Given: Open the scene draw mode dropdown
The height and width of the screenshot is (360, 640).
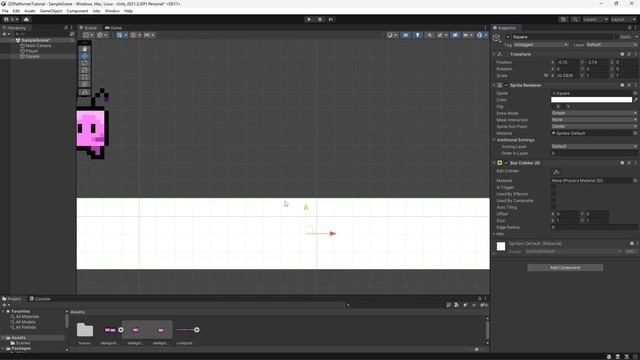Looking at the screenshot, I should tap(391, 35).
